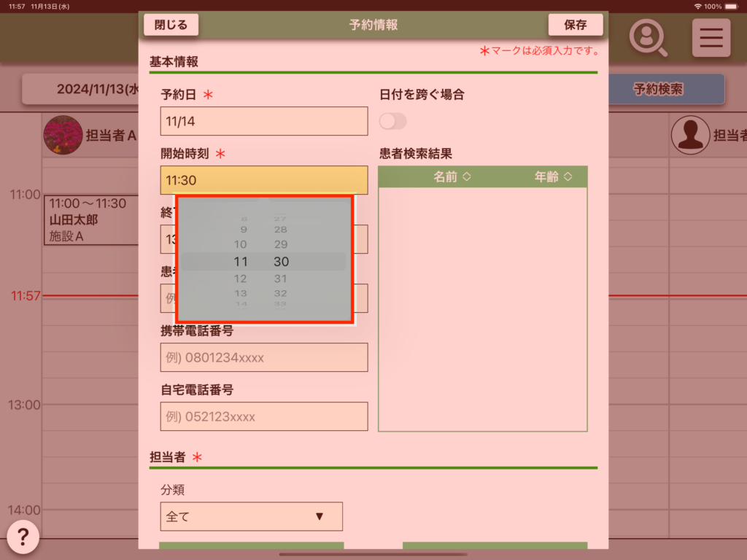Viewport: 747px width, 560px height.
Task: Tap the person silhouette staff avatar
Action: [x=689, y=135]
